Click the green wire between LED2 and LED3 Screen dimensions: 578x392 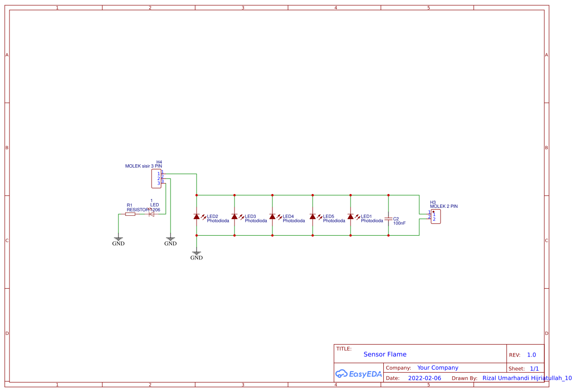click(x=216, y=195)
